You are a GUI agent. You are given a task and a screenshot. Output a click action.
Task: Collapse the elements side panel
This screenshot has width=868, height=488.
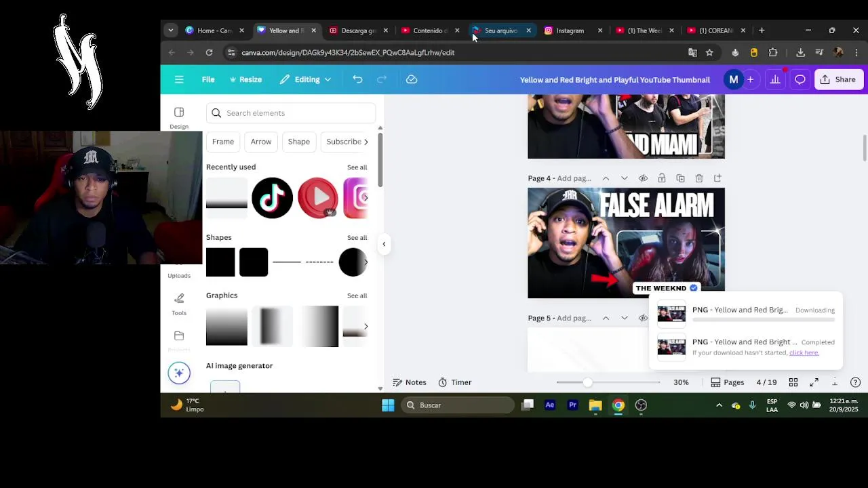point(384,244)
